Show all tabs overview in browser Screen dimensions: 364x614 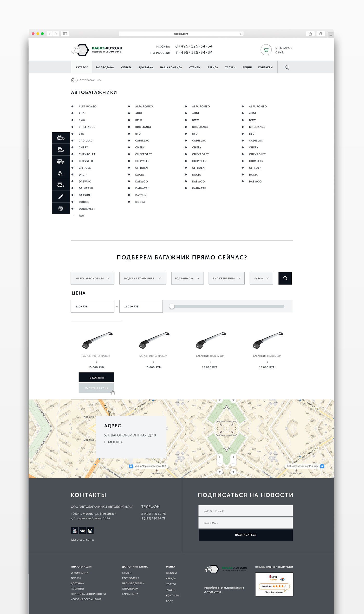click(321, 34)
